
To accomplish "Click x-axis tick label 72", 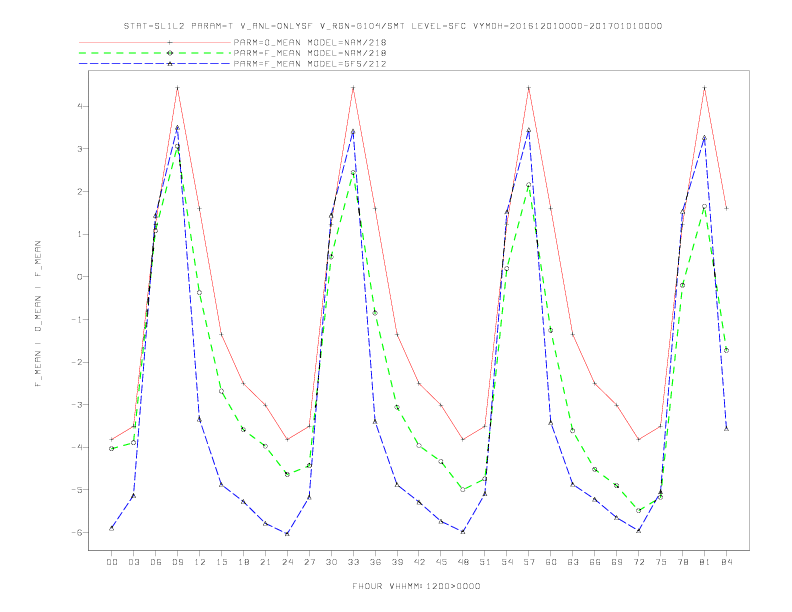I will point(639,562).
